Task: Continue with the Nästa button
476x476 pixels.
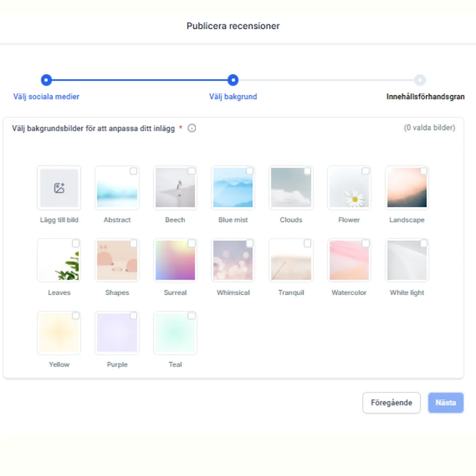Action: (446, 403)
